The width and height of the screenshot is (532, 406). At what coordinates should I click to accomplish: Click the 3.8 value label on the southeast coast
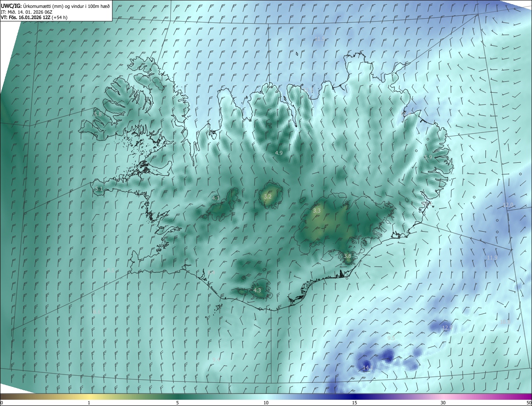tap(347, 256)
